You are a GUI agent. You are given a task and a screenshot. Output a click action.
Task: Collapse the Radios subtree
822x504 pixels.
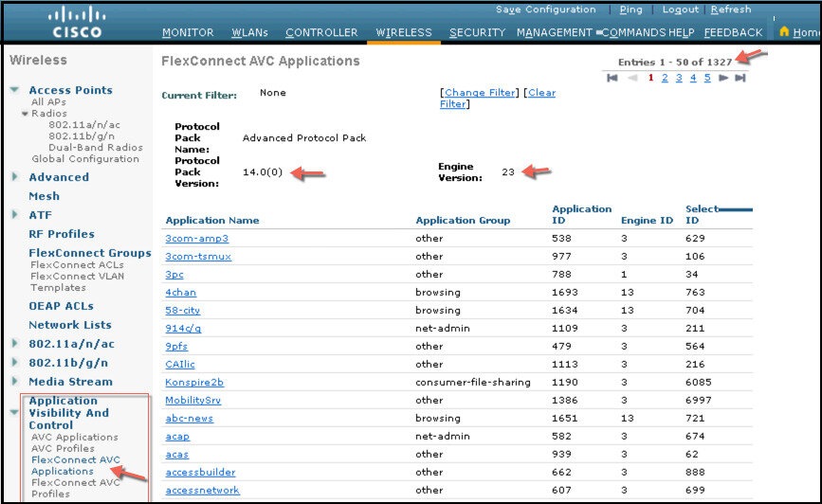tap(25, 114)
